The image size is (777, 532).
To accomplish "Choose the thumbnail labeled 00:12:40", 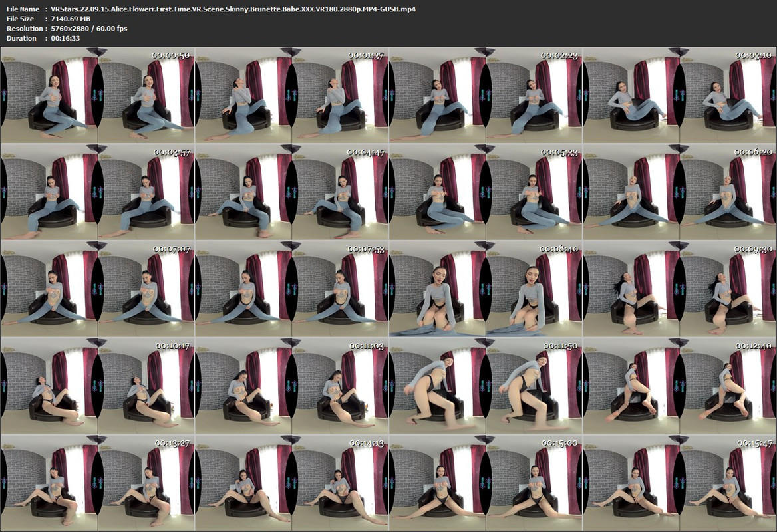I will [679, 386].
